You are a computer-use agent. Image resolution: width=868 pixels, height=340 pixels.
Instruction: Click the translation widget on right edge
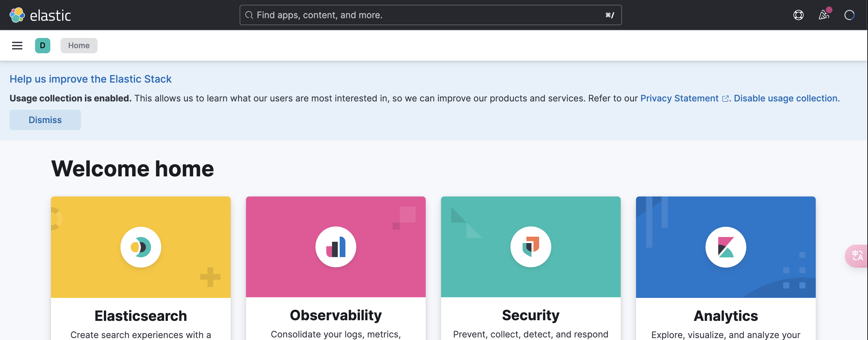coord(857,256)
